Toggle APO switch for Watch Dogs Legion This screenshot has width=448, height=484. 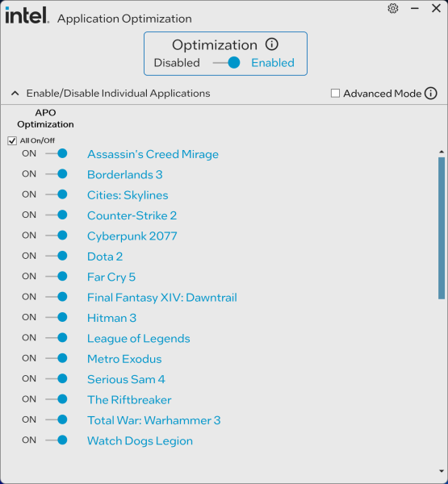coord(57,440)
